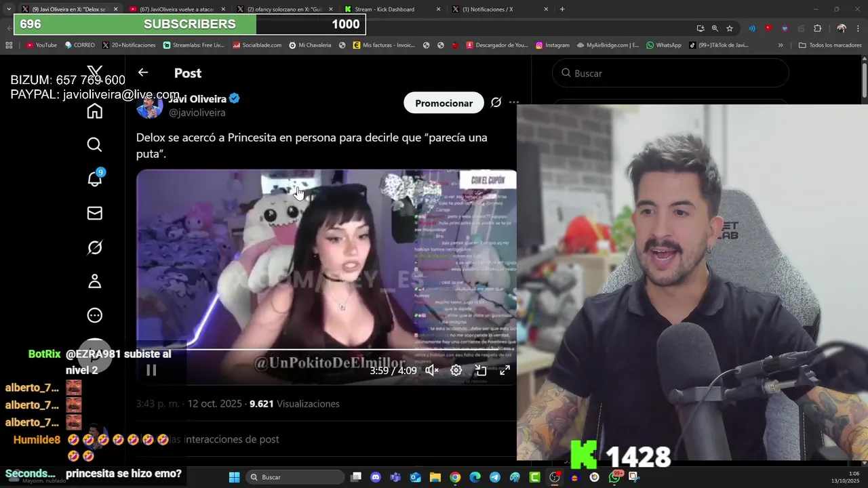The width and height of the screenshot is (868, 488).
Task: Open a new browser tab
Action: [562, 9]
